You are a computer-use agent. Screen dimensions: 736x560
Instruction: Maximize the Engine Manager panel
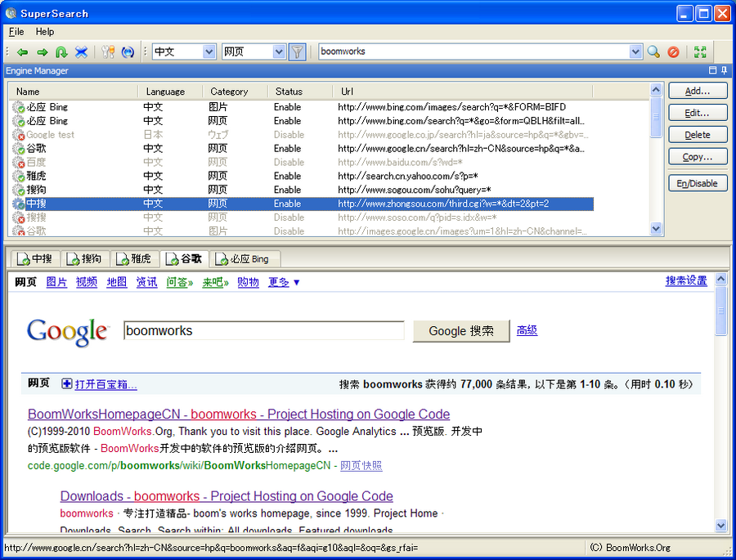point(712,70)
